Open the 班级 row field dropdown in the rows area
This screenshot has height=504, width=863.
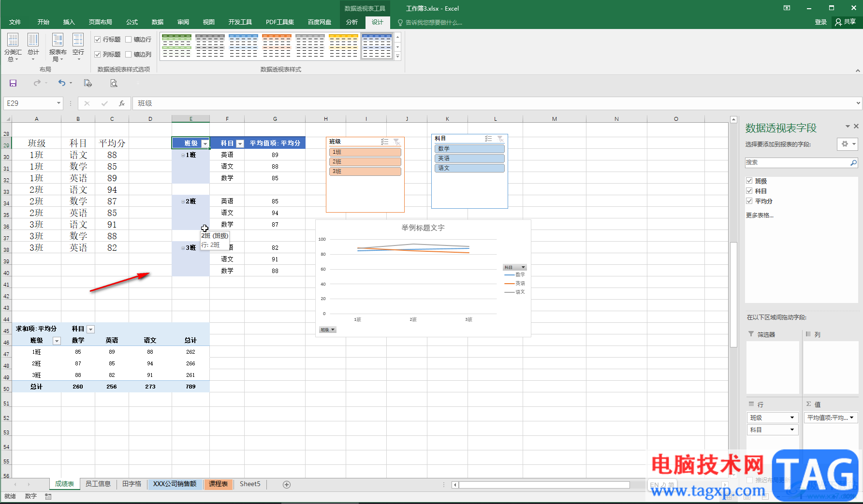(x=792, y=418)
